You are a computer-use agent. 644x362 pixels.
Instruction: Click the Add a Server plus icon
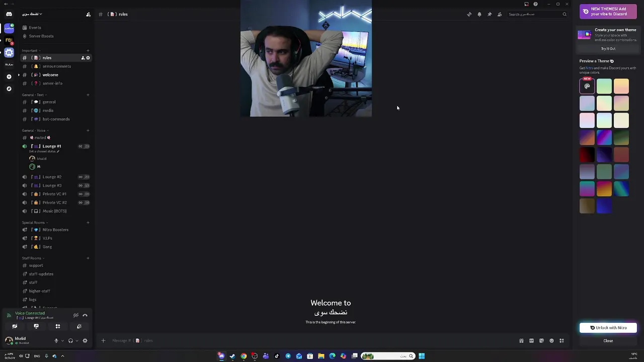[9, 76]
